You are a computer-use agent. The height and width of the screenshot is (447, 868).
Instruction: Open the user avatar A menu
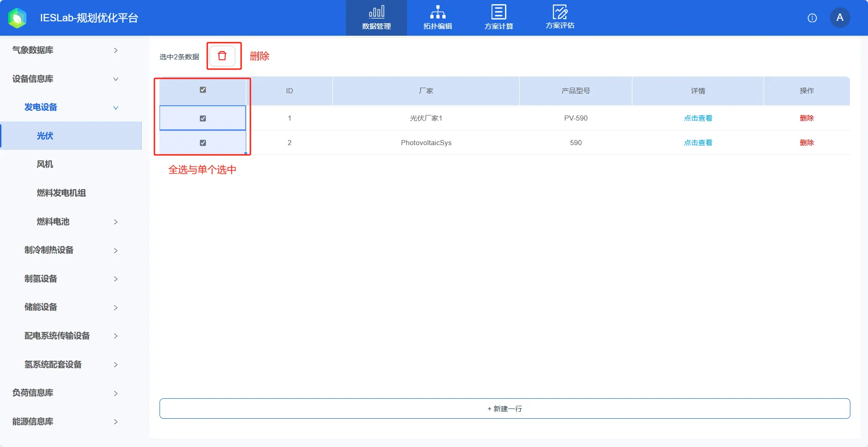(x=840, y=18)
